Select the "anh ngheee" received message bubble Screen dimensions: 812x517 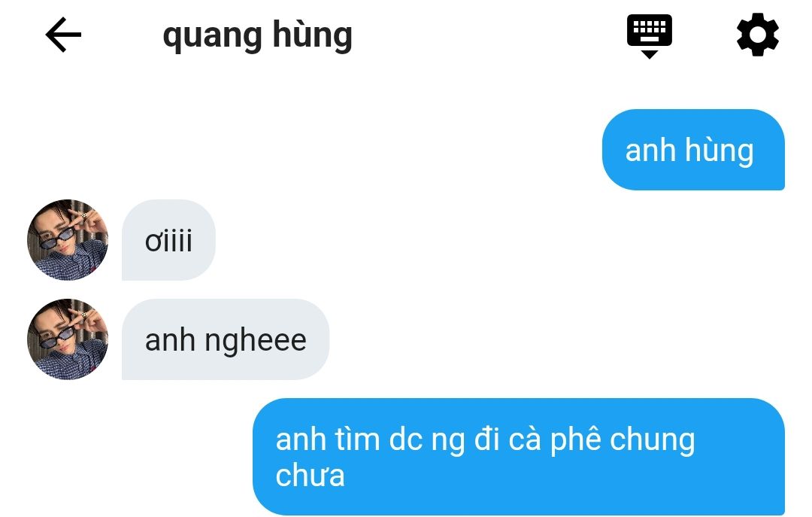tap(226, 339)
